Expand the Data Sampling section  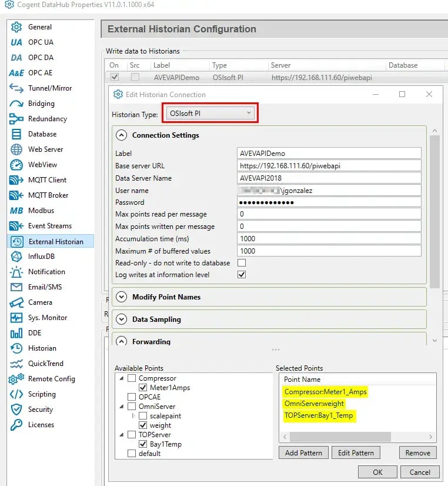tap(122, 319)
